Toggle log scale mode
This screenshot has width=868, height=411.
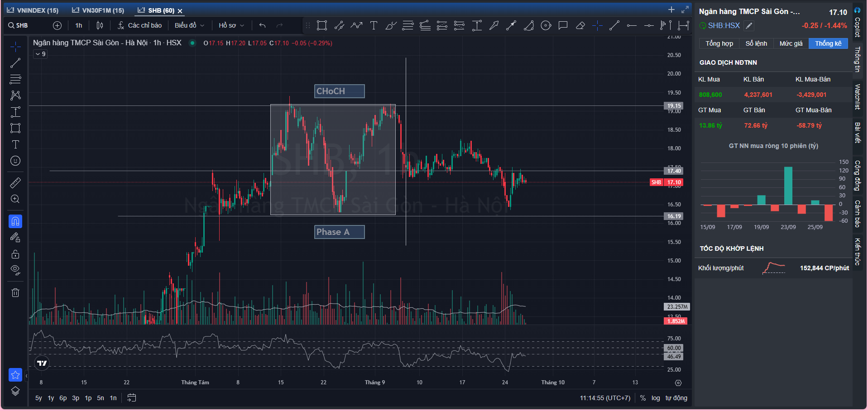[656, 398]
